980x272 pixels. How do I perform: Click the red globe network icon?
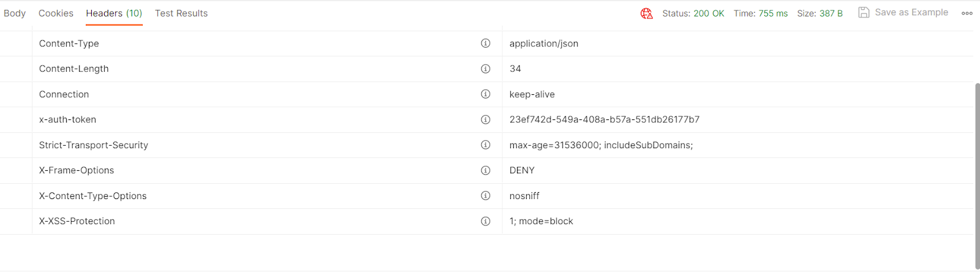coord(646,13)
